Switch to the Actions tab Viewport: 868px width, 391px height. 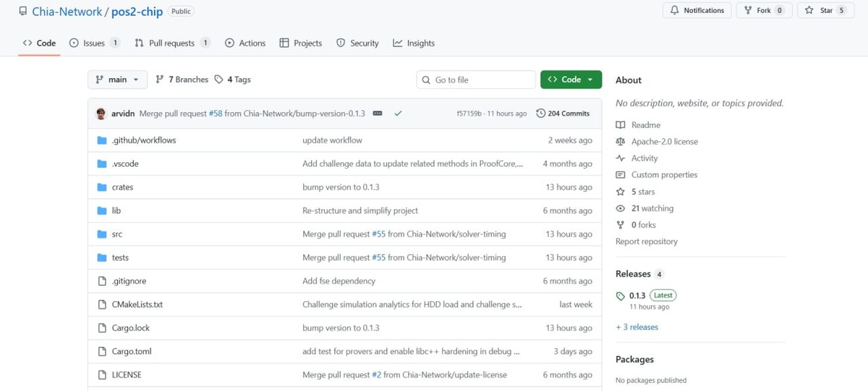point(245,43)
